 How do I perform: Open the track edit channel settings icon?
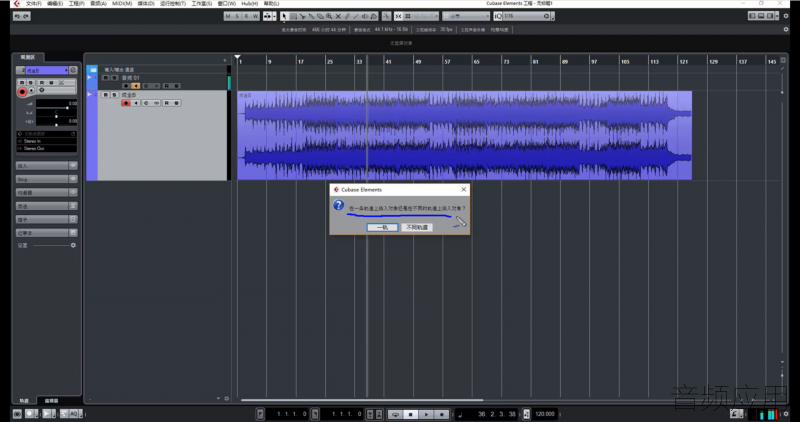pos(73,70)
